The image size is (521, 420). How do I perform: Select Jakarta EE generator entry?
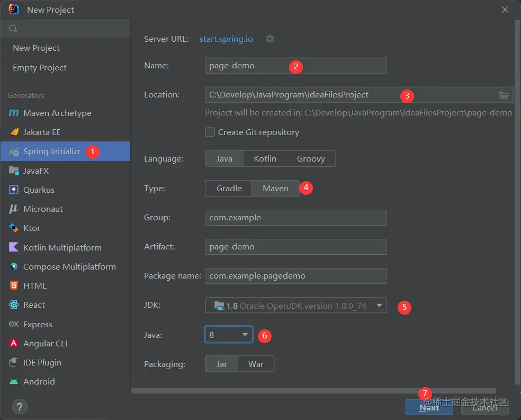point(65,132)
